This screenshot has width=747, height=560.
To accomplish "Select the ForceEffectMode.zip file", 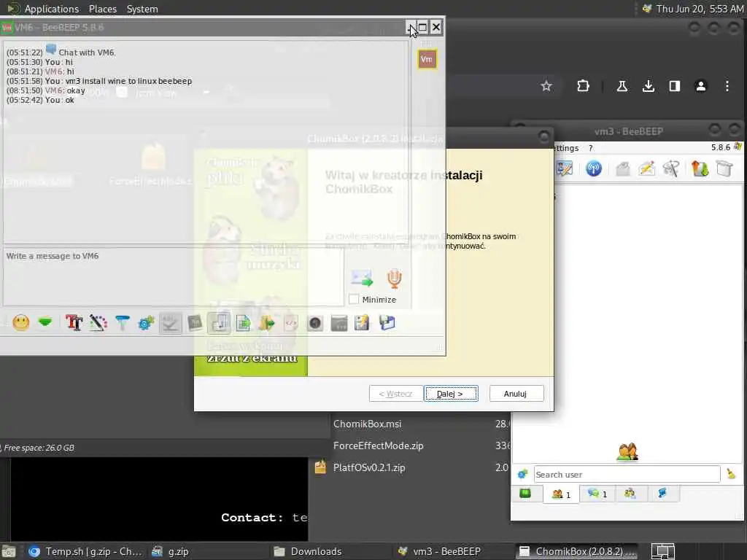I will pos(379,446).
